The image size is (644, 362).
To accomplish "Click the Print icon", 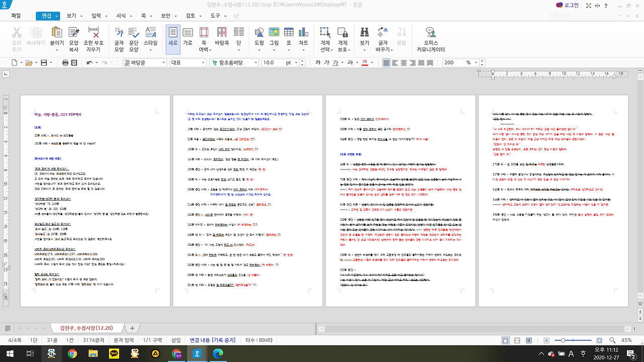I will coord(65,63).
